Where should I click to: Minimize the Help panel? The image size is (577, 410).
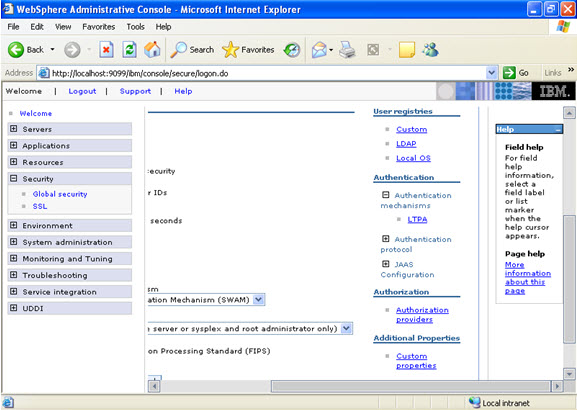tap(559, 130)
